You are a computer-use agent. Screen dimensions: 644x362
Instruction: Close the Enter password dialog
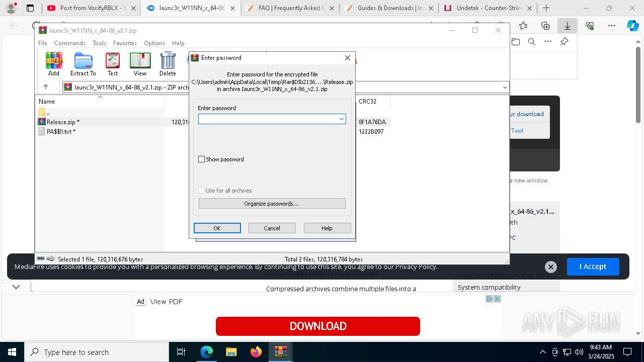347,58
